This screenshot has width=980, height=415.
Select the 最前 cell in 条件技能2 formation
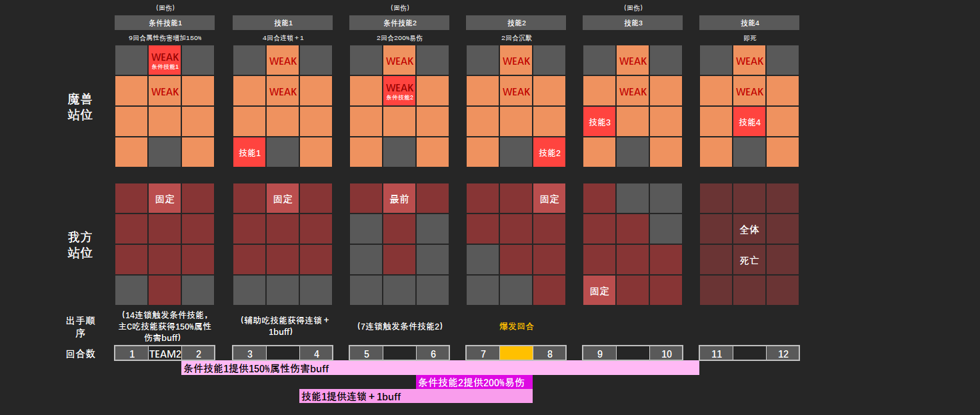click(x=399, y=198)
